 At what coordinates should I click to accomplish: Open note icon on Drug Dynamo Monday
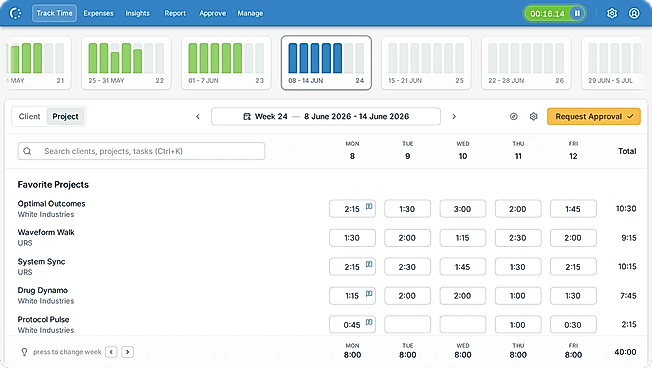tap(369, 293)
